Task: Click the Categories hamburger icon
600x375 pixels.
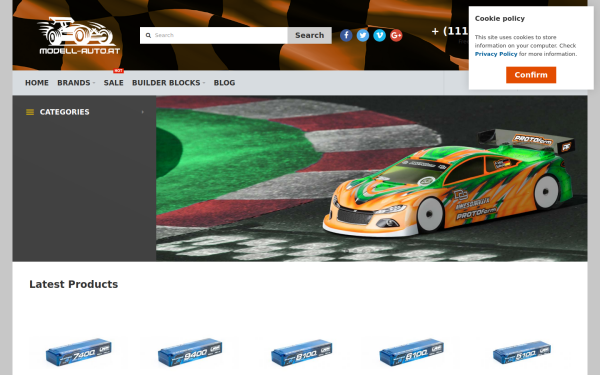Action: (x=30, y=112)
